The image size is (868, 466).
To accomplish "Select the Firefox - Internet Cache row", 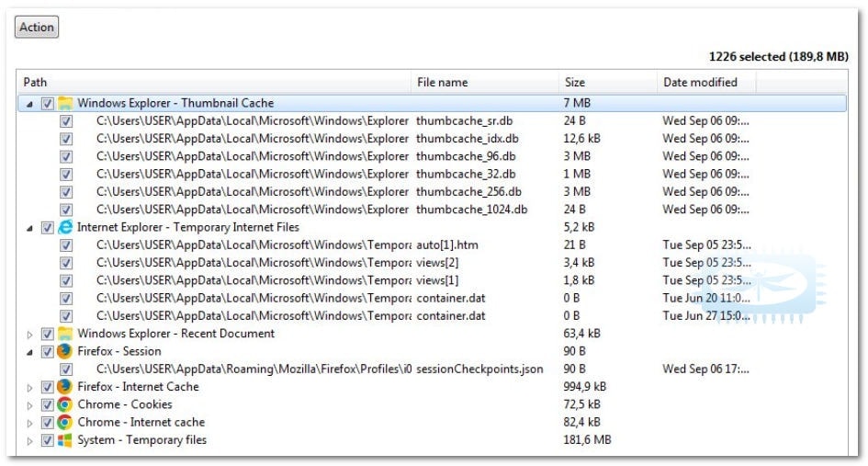I will click(x=432, y=387).
